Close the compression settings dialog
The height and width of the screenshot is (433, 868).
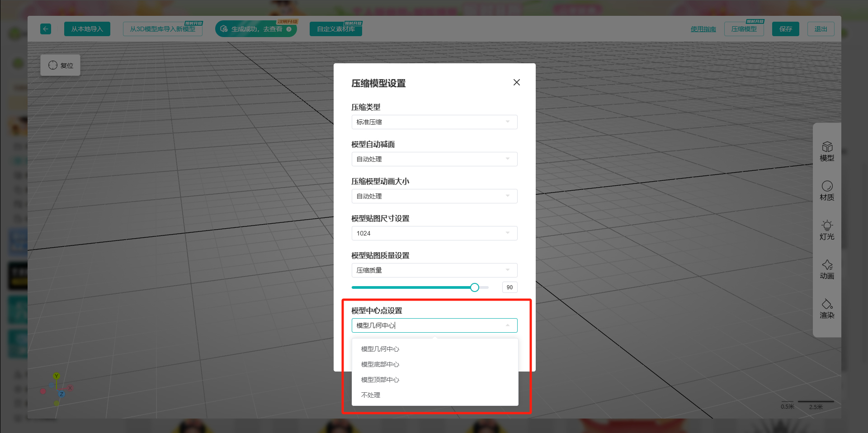point(516,82)
